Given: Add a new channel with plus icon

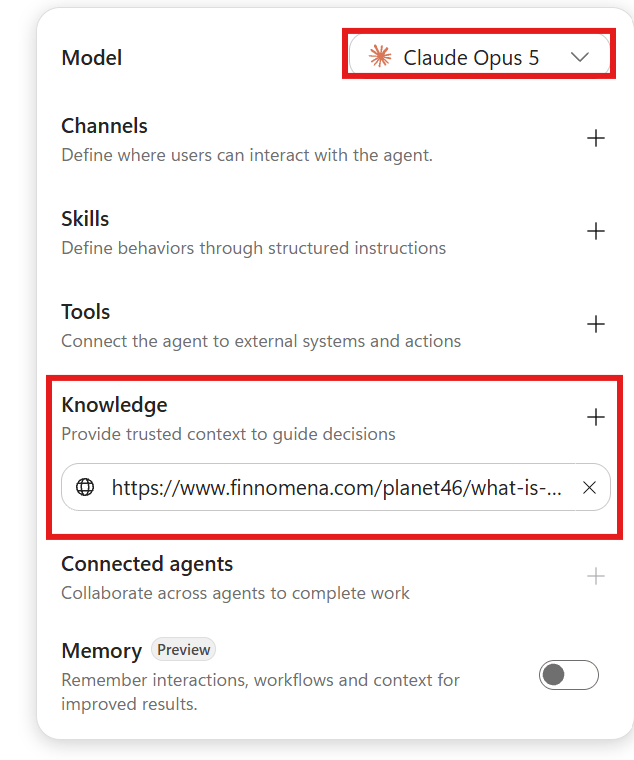Looking at the screenshot, I should (596, 138).
